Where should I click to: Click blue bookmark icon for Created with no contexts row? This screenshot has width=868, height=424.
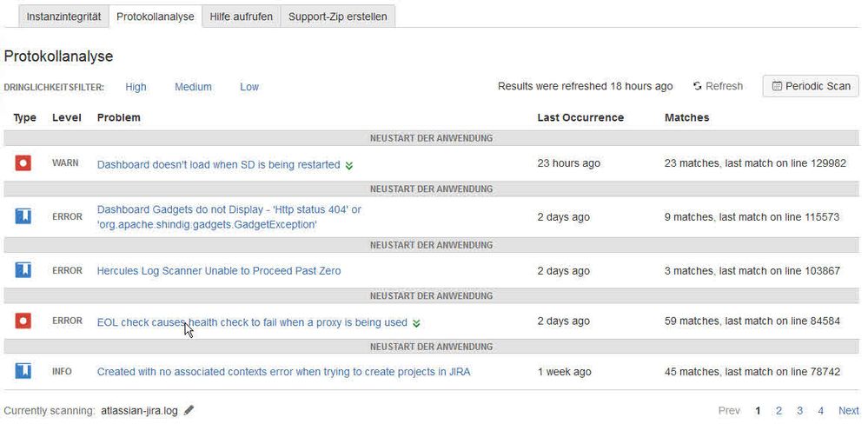(x=23, y=371)
